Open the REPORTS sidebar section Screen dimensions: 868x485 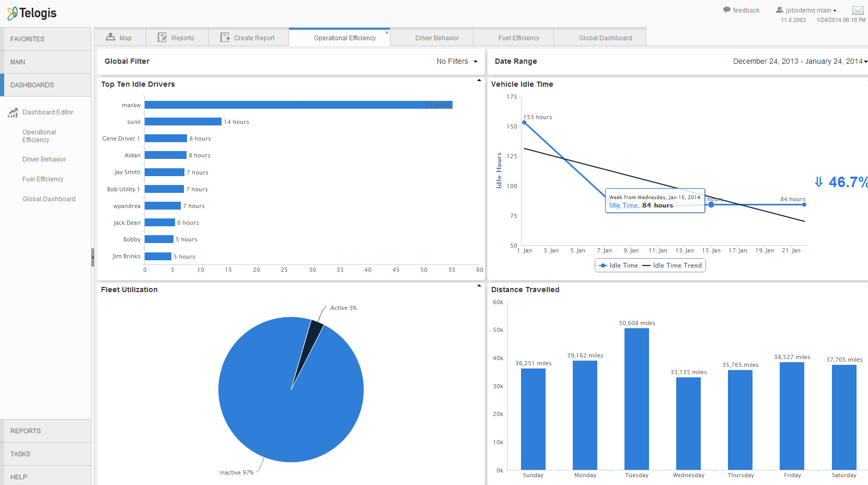pos(26,431)
